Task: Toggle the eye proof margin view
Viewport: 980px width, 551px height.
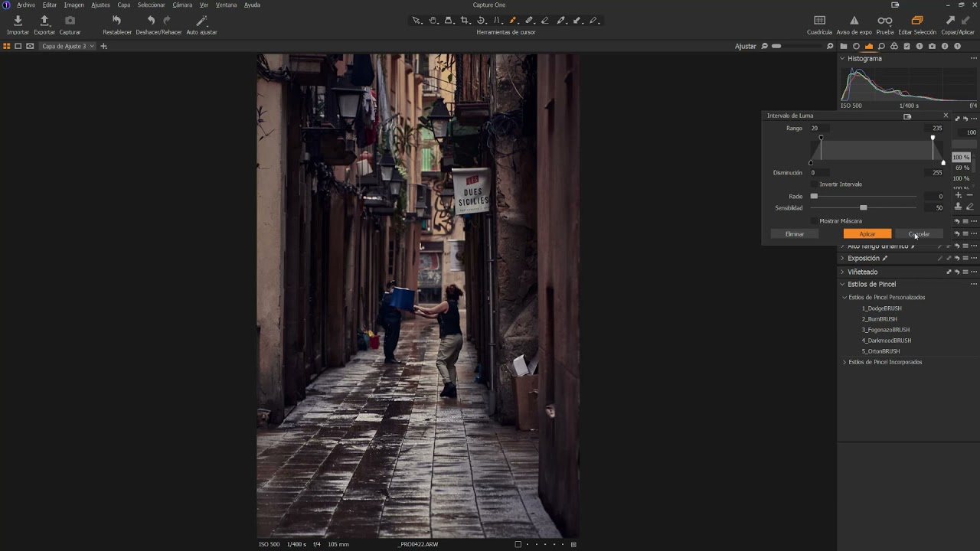Action: click(30, 47)
